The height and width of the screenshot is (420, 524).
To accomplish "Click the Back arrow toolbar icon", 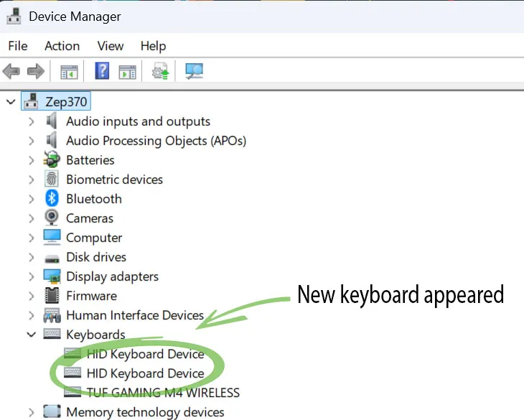I will click(x=11, y=71).
